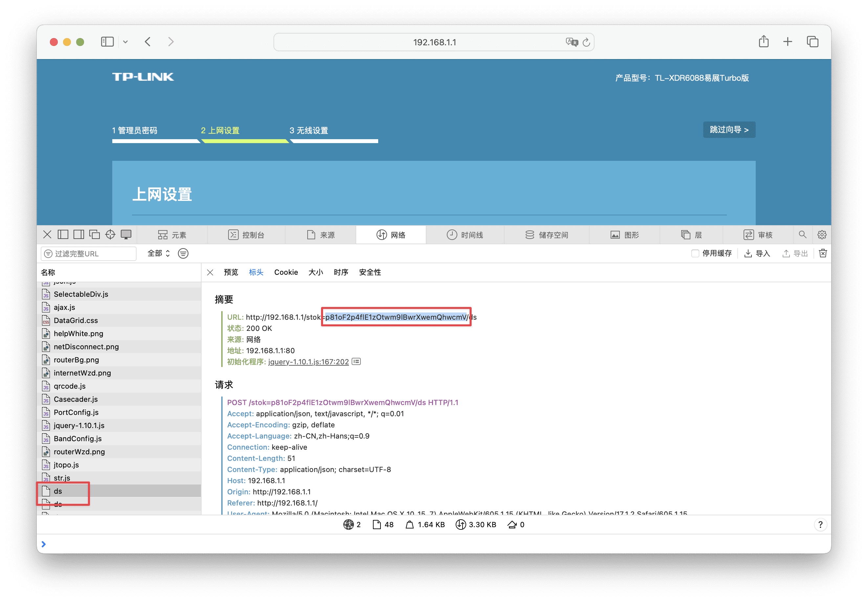Image resolution: width=868 pixels, height=602 pixels.
Task: Show initiator call stack icon
Action: [x=356, y=361]
